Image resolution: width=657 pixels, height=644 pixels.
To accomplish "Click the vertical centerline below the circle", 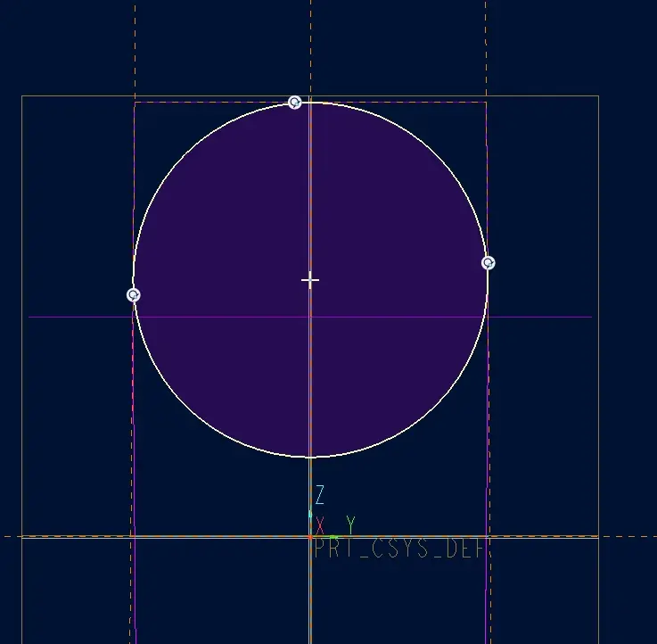I will tap(310, 472).
